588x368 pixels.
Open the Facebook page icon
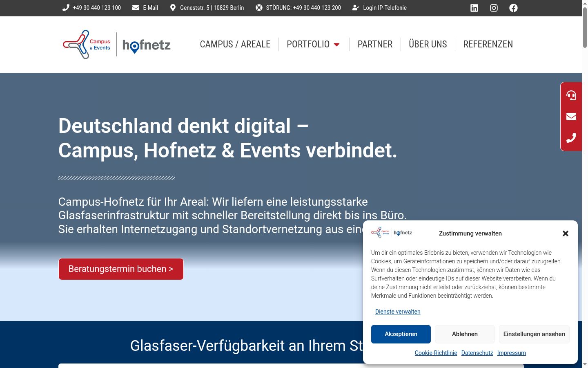[513, 8]
